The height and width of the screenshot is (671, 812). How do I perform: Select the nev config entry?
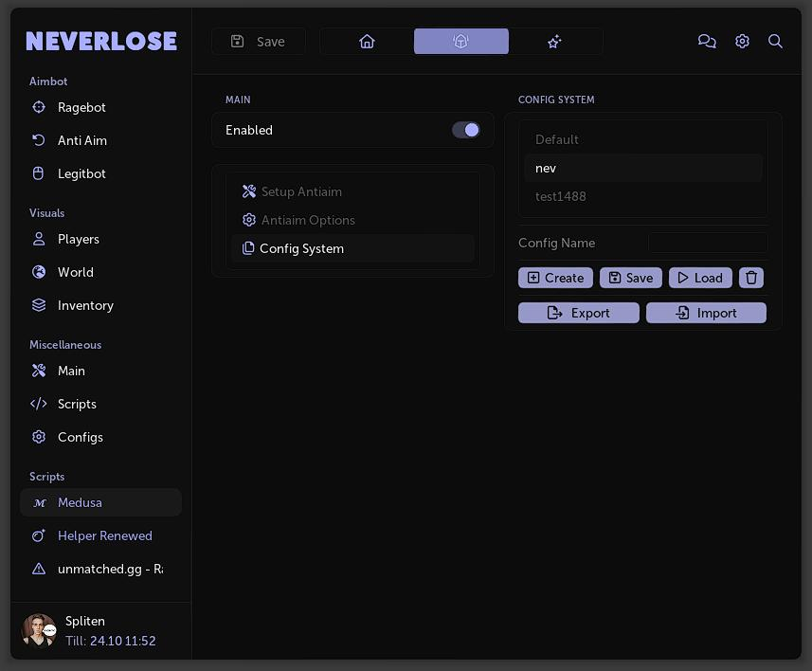tap(642, 168)
